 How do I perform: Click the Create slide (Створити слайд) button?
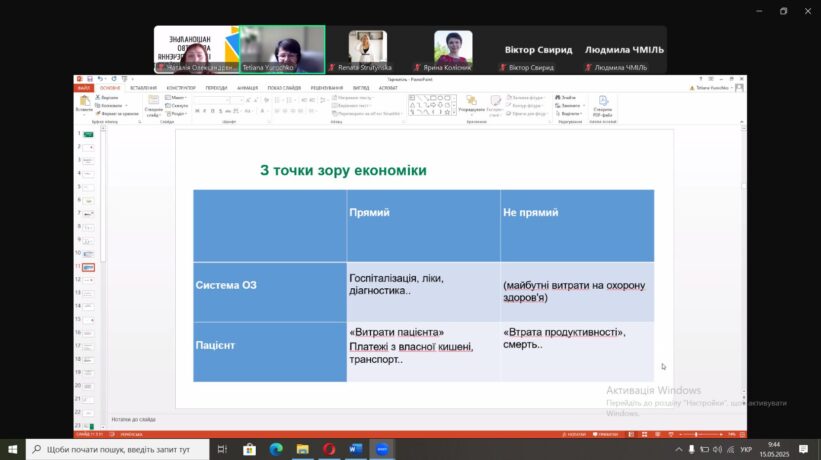click(x=153, y=106)
